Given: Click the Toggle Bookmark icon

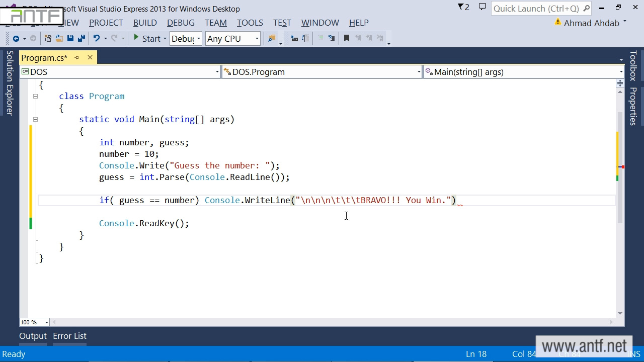Looking at the screenshot, I should pyautogui.click(x=346, y=38).
